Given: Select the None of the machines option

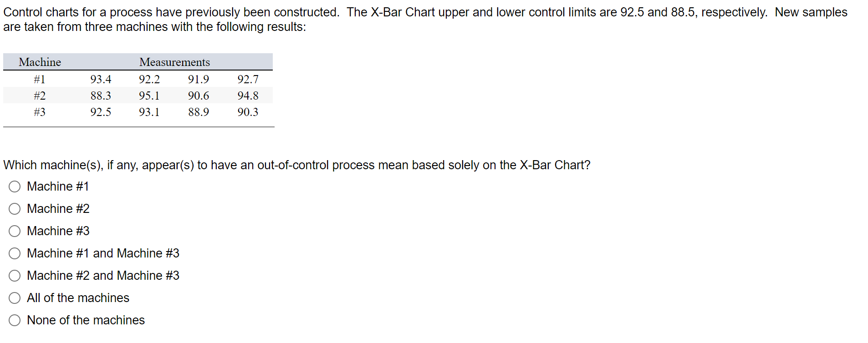Looking at the screenshot, I should (14, 320).
